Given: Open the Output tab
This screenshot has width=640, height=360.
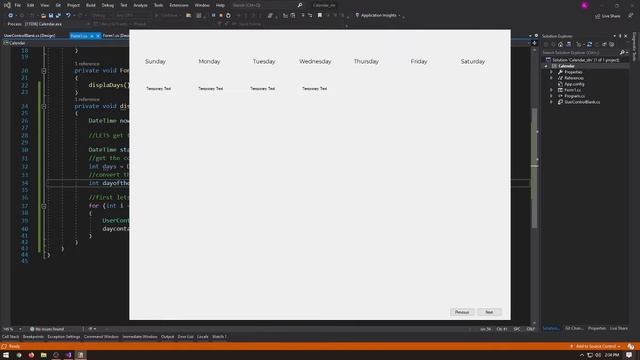Looking at the screenshot, I should pos(167,337).
